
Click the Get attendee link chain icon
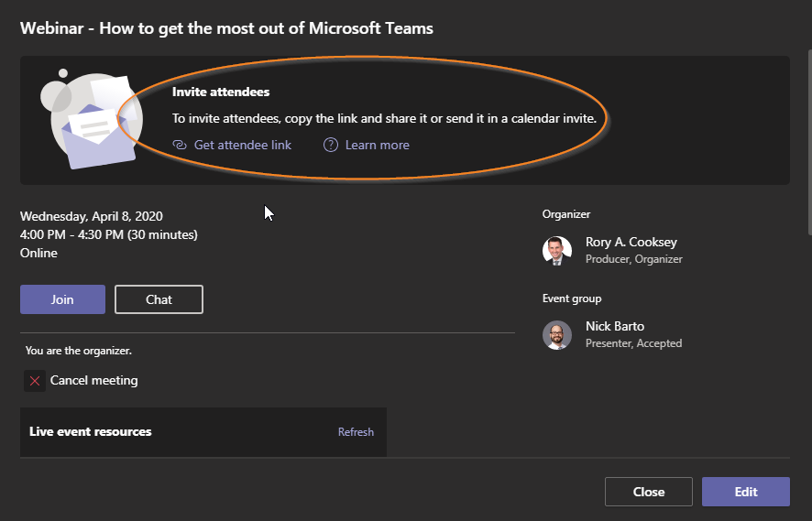pyautogui.click(x=180, y=145)
